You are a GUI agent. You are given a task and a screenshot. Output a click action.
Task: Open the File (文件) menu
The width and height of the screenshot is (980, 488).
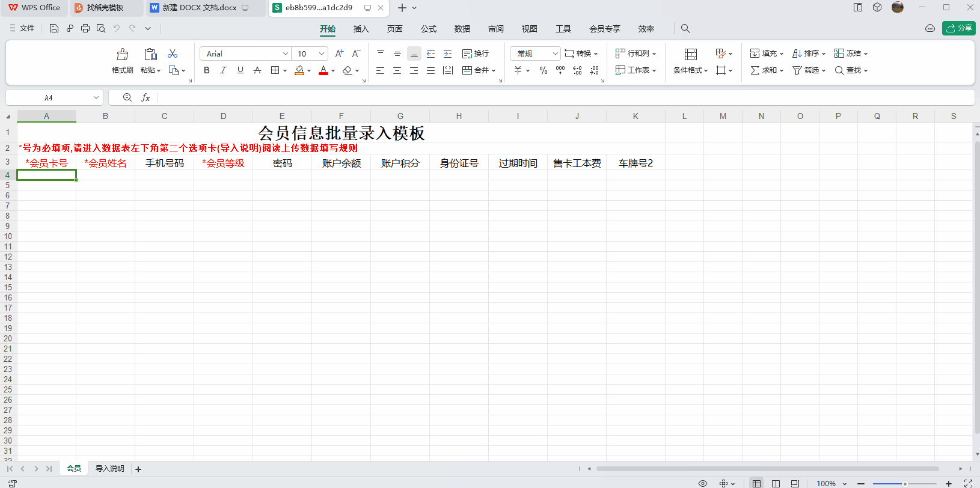[x=22, y=28]
